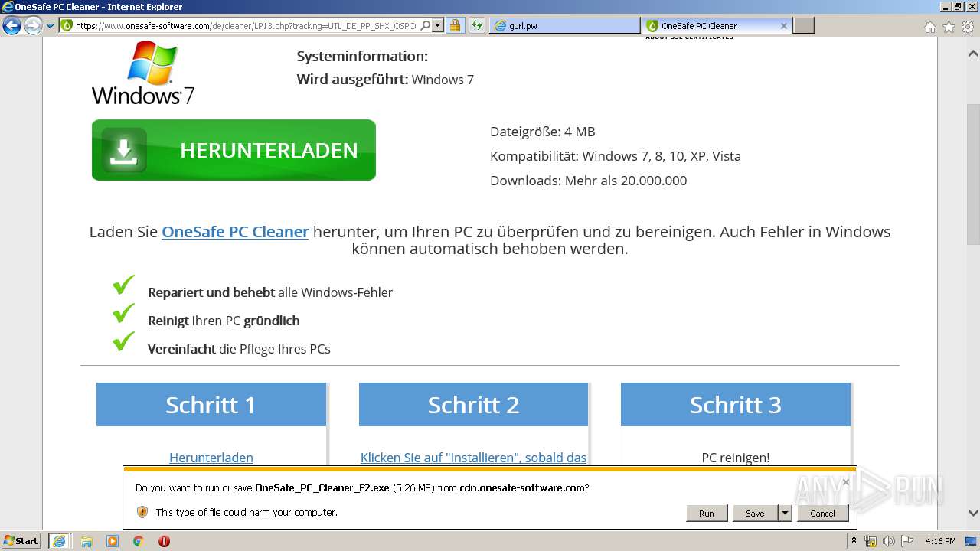The height and width of the screenshot is (551, 980).
Task: Close the OneSafe PC Cleaner tab
Action: (783, 25)
